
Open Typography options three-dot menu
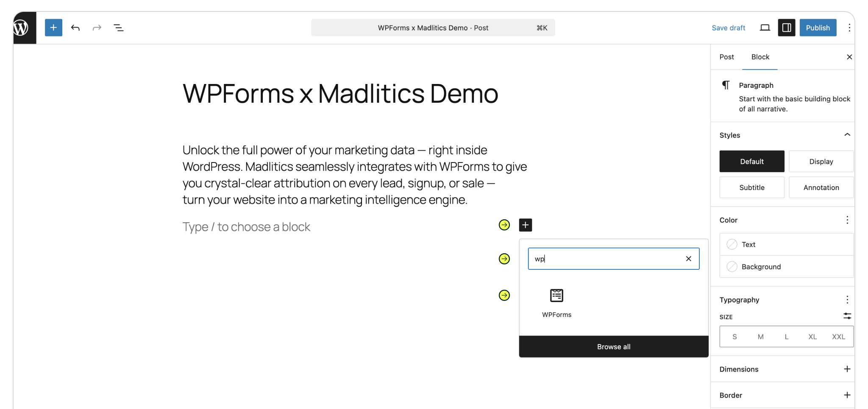pos(847,300)
